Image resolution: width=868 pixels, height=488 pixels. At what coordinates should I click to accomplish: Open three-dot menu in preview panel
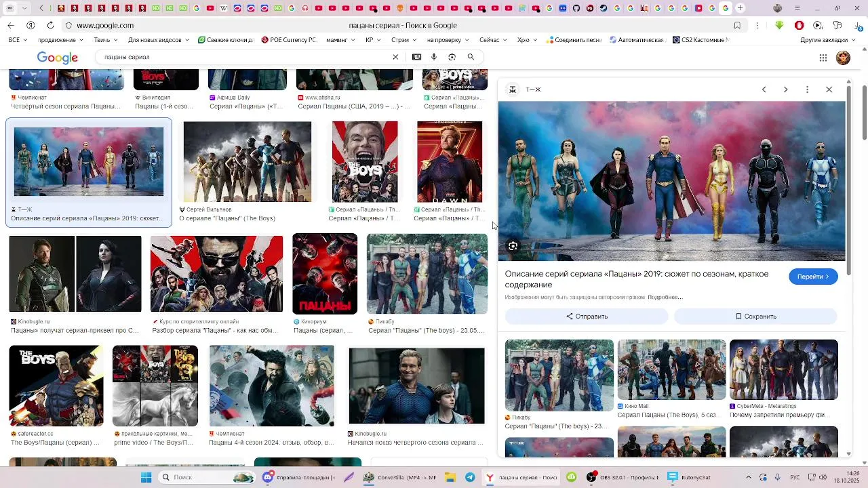click(807, 89)
